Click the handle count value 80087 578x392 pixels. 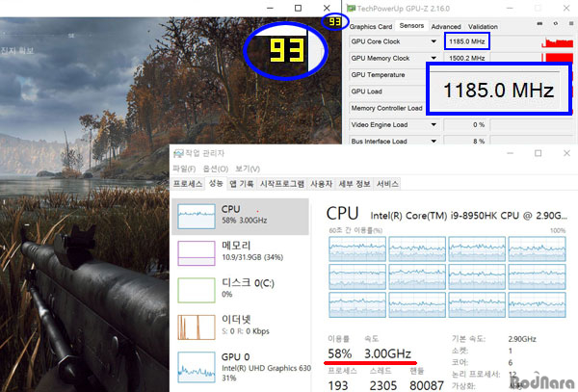[x=427, y=385]
